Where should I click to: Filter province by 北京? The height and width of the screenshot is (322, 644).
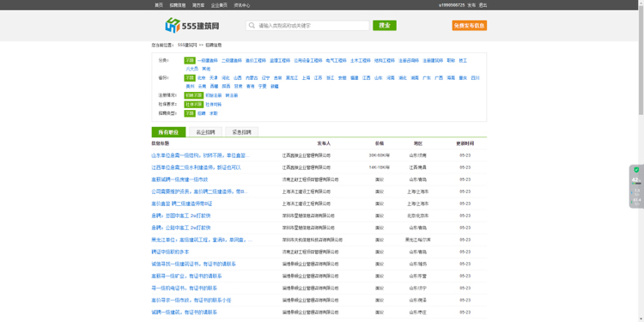click(x=201, y=77)
